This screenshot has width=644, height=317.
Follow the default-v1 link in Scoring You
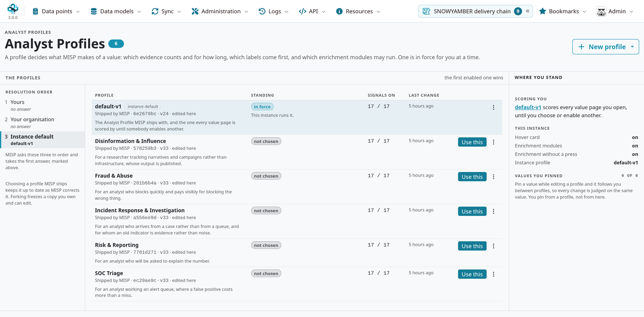[528, 107]
